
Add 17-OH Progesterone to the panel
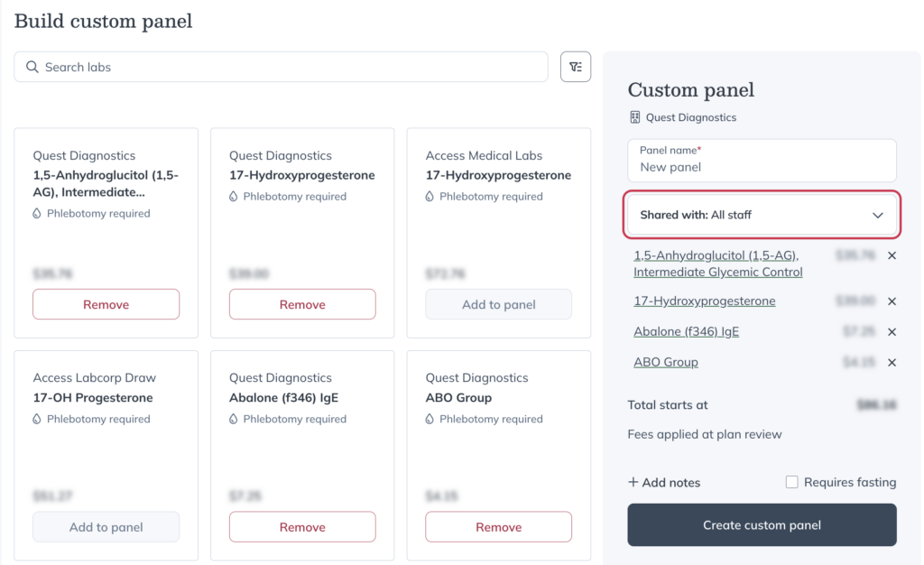tap(106, 526)
